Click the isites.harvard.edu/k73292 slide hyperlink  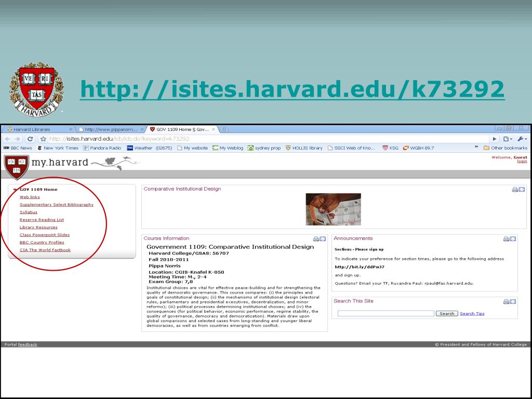292,89
